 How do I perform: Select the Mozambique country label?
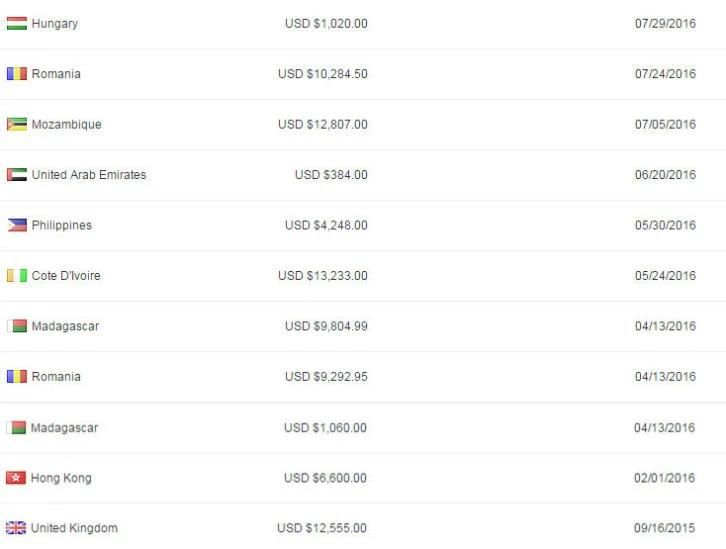click(66, 124)
